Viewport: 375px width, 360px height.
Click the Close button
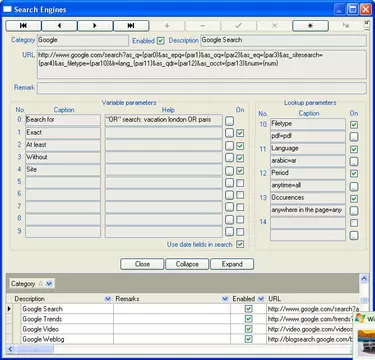click(142, 264)
